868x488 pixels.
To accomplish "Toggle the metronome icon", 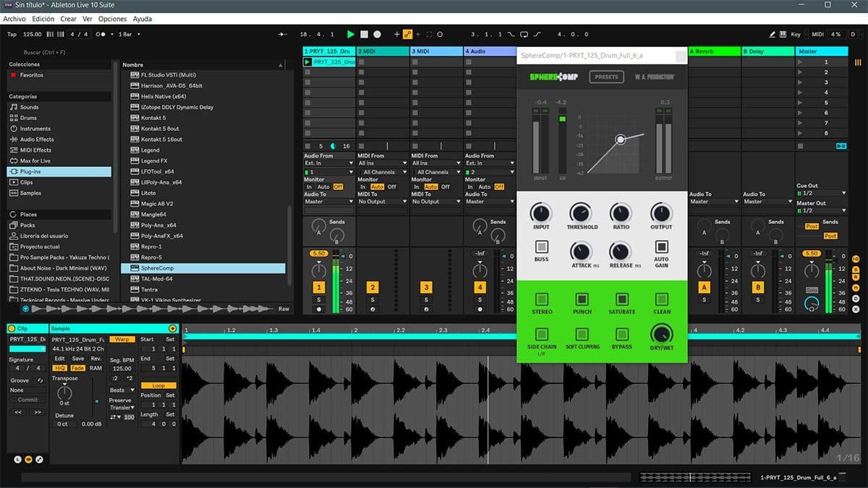I will point(101,34).
